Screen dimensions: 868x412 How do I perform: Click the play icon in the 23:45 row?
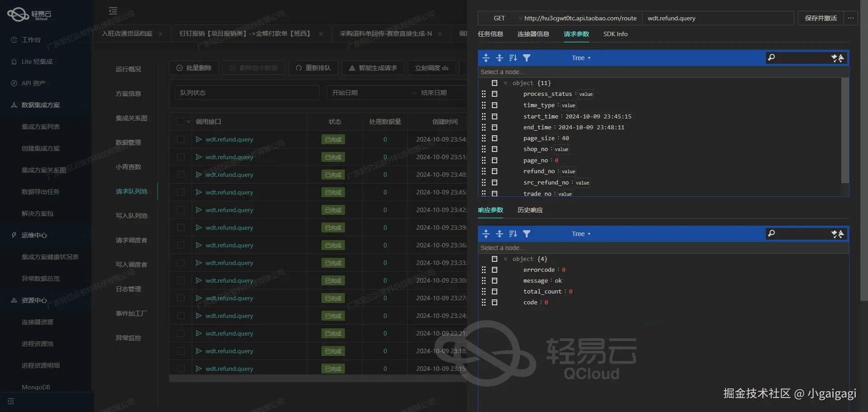point(198,192)
